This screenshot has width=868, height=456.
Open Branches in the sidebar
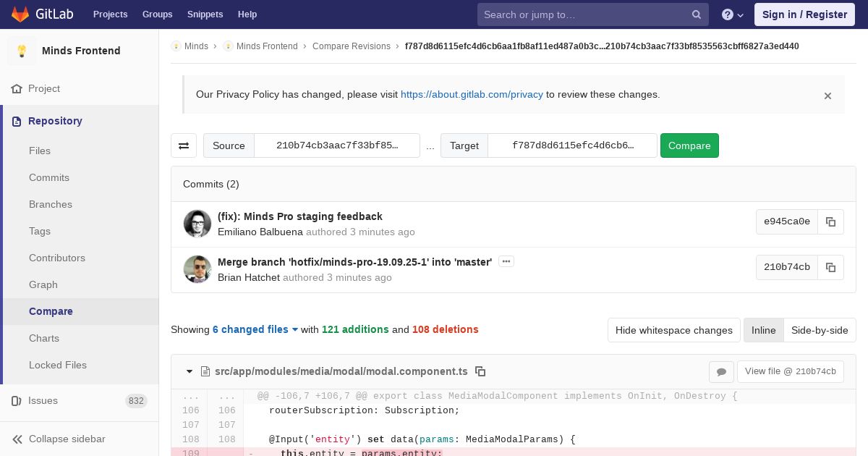(51, 204)
